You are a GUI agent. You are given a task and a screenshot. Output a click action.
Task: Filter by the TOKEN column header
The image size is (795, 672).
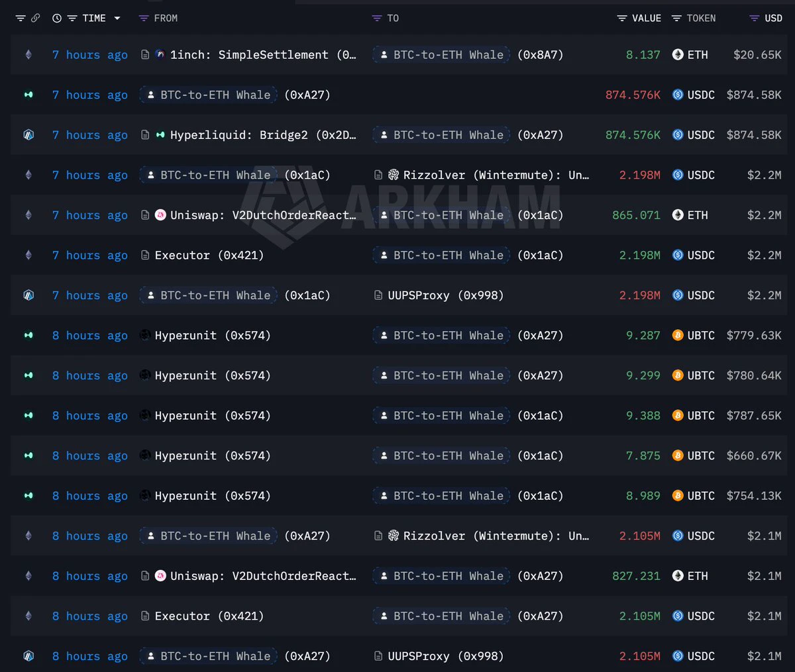[694, 19]
